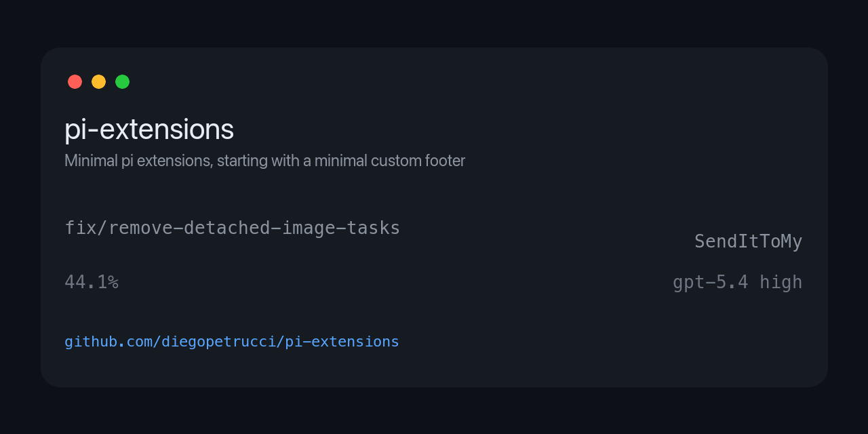868x434 pixels.
Task: Click the word 'detached' in branch name
Action: tap(227, 229)
